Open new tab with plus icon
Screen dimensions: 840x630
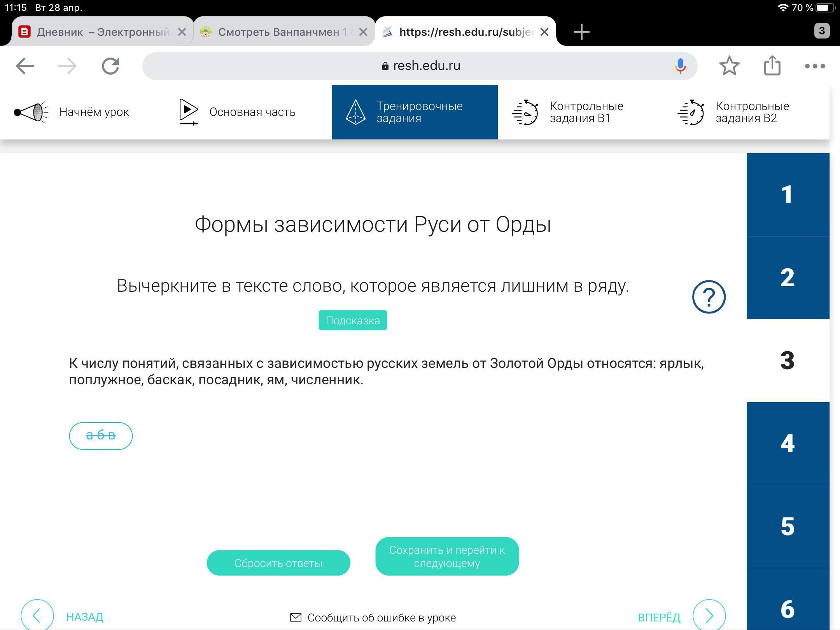coord(581,31)
